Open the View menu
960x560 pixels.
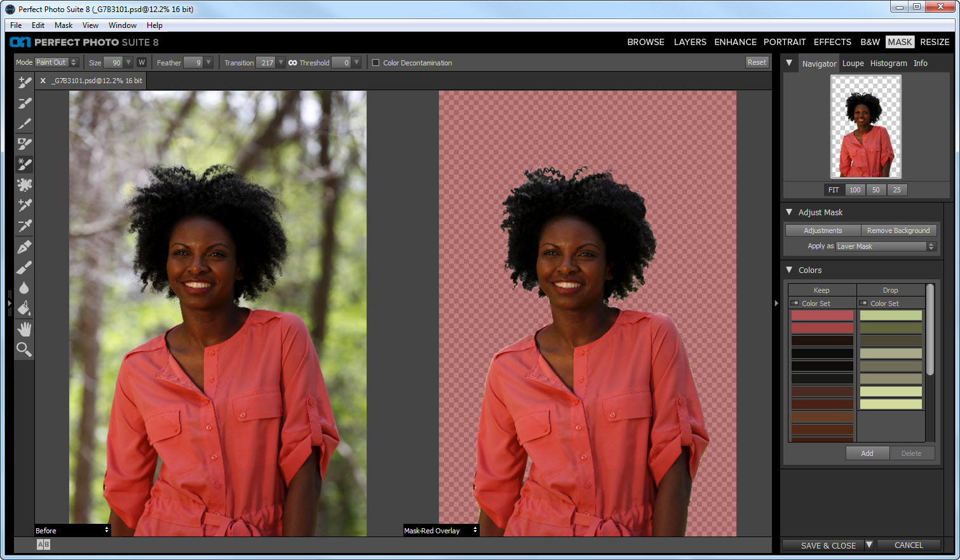(x=90, y=25)
